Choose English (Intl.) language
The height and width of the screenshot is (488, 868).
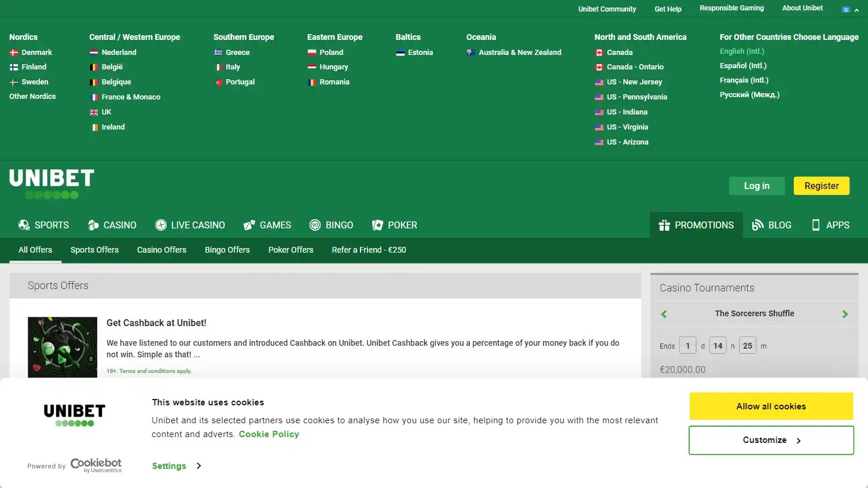742,51
